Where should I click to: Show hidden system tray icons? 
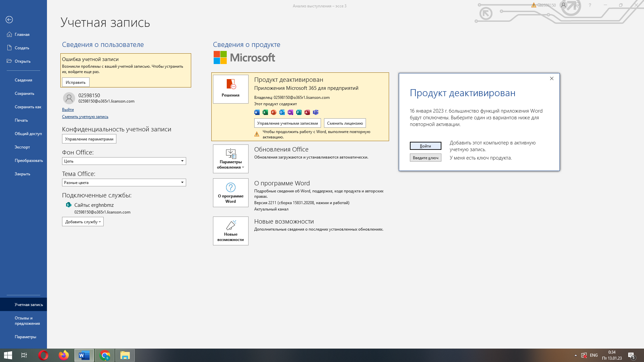point(576,355)
